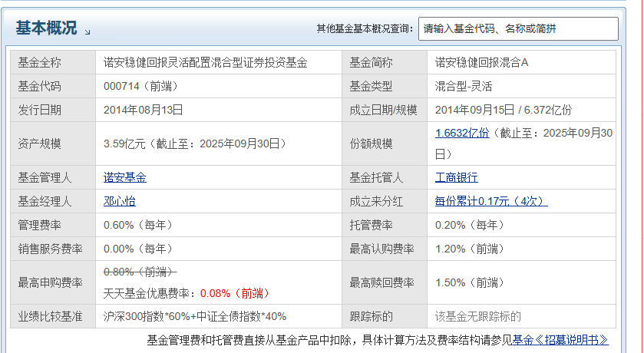Open the 工商银行 custodian link

[456, 178]
